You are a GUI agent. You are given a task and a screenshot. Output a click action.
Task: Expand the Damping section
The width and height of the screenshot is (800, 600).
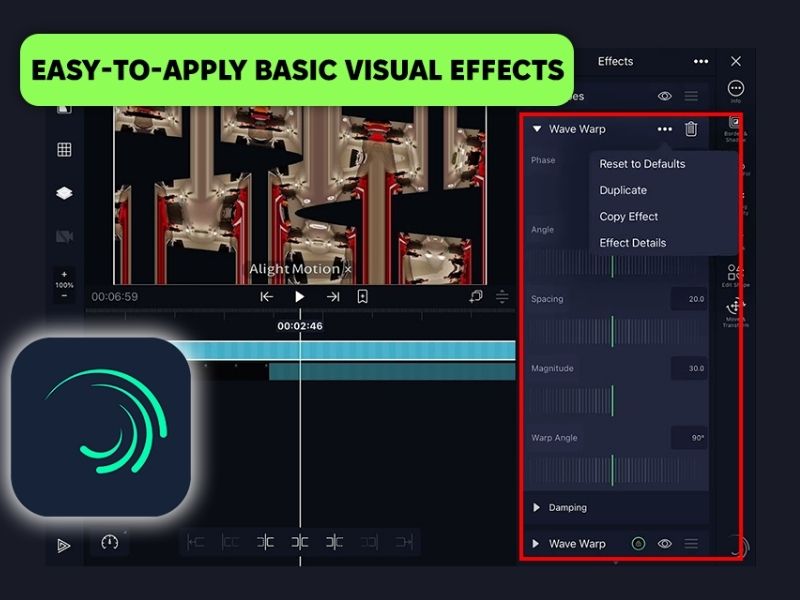[x=536, y=507]
